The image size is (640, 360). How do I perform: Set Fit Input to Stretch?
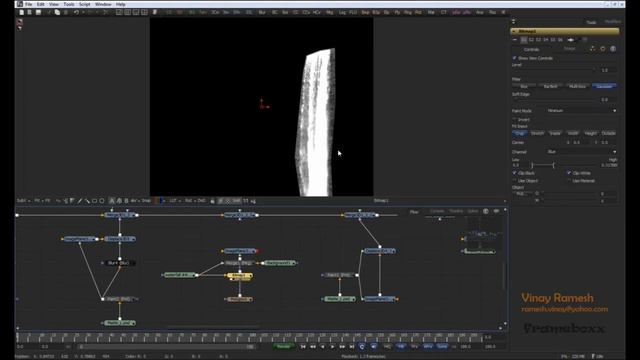click(x=537, y=133)
